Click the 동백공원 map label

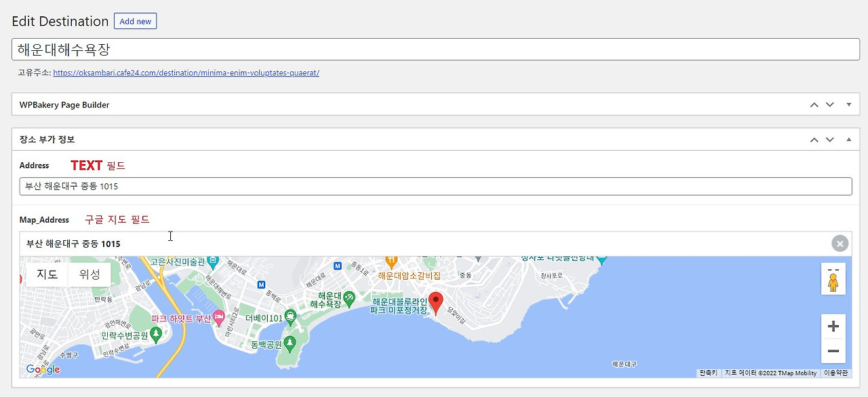tap(266, 345)
